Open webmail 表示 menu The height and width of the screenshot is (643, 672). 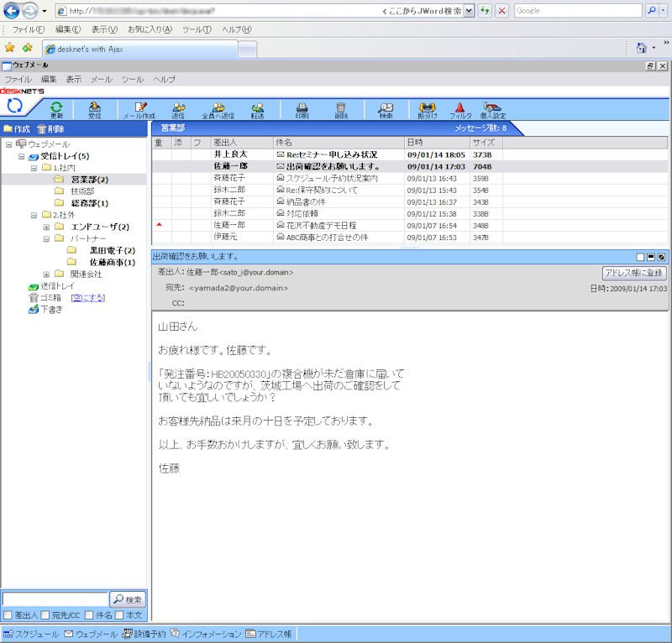[74, 79]
